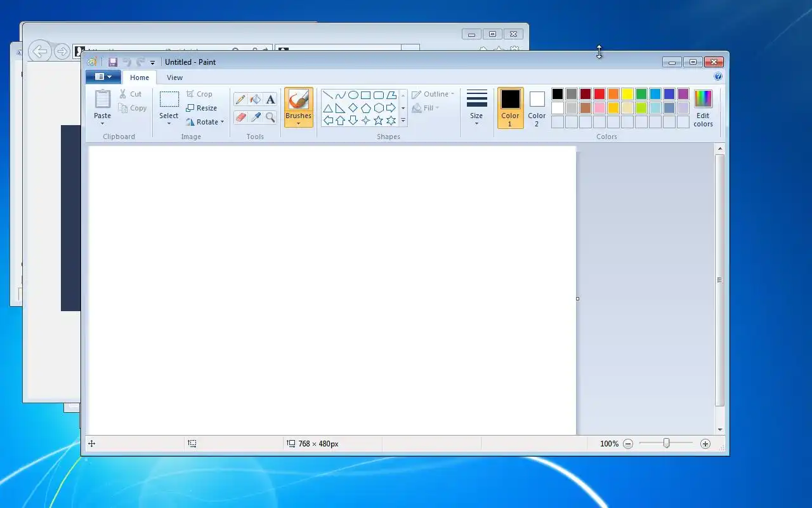
Task: Select the Color picker eyedropper tool
Action: coord(256,117)
